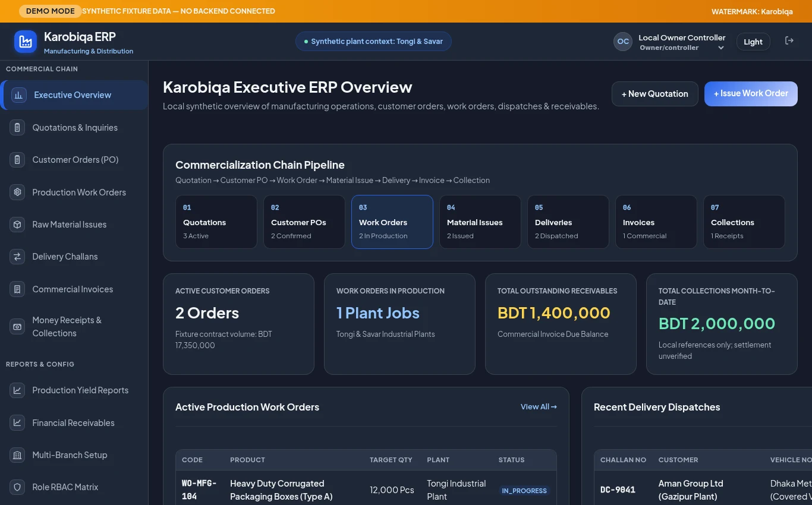Image resolution: width=812 pixels, height=505 pixels.
Task: Click the 12,000 Pcs target quantity
Action: [x=392, y=490]
